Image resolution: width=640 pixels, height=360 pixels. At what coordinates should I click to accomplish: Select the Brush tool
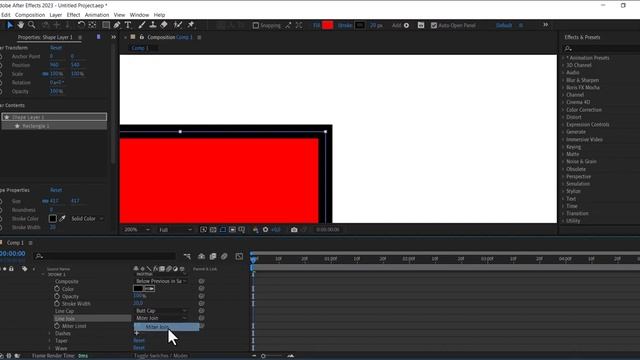(x=142, y=25)
